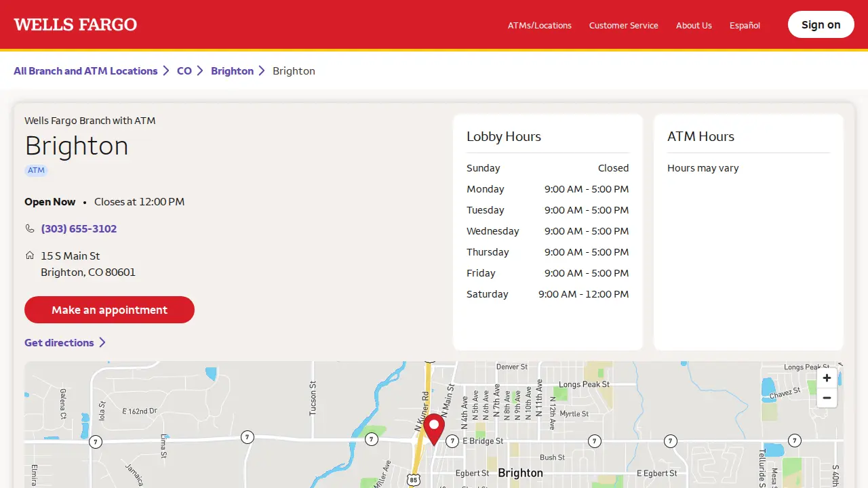Click the E 162nd Dr map label
The height and width of the screenshot is (488, 868).
click(x=140, y=411)
